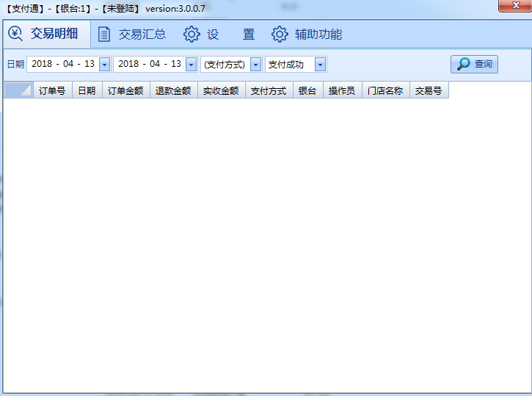Open the 交易明细 tab
Image resolution: width=532 pixels, height=396 pixels.
[x=54, y=34]
